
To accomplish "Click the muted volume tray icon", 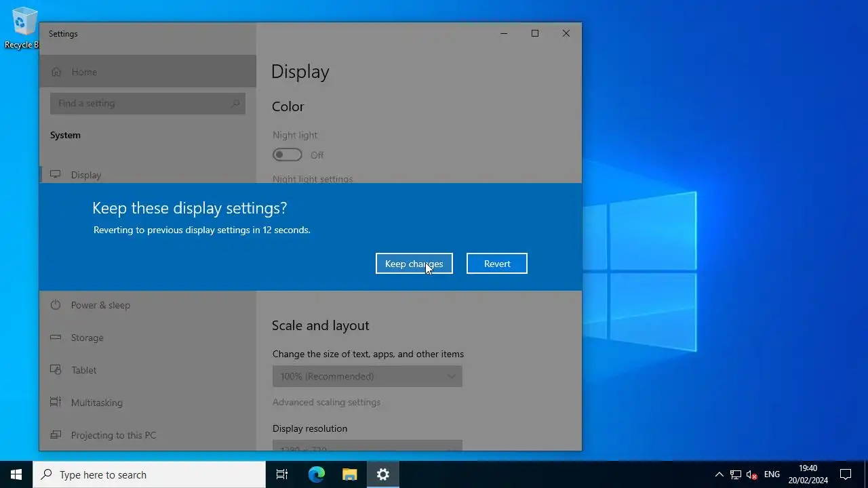I will coord(751,474).
